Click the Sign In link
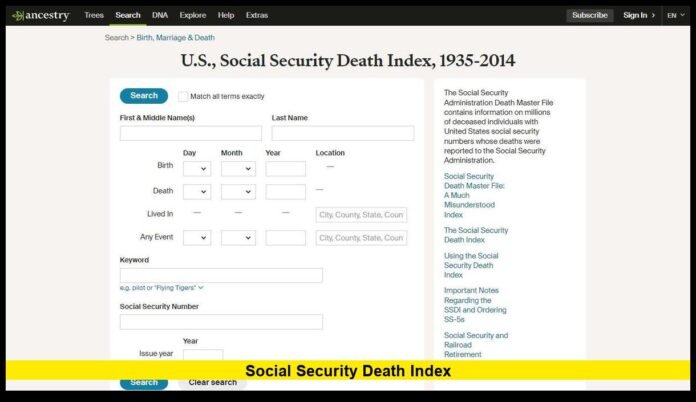The image size is (696, 402). point(639,15)
